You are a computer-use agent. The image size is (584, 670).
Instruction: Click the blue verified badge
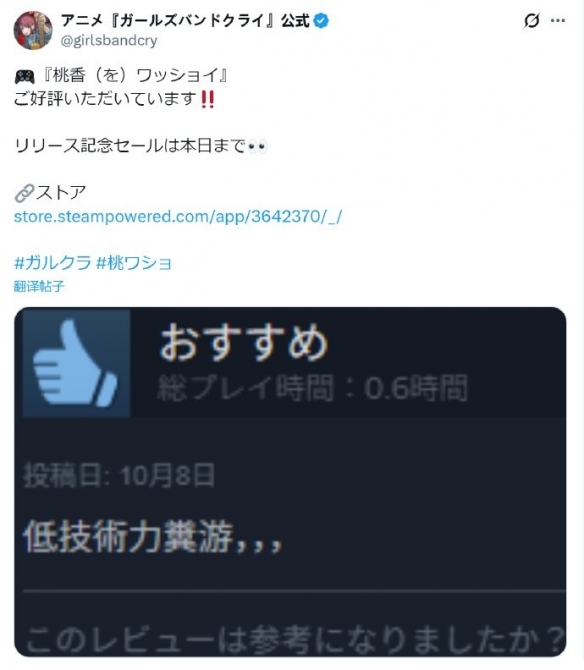tap(321, 21)
